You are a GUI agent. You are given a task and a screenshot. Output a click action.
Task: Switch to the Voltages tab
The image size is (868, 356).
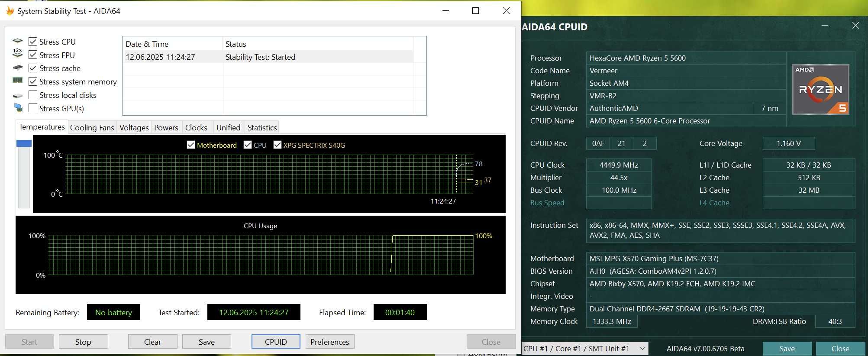point(134,127)
